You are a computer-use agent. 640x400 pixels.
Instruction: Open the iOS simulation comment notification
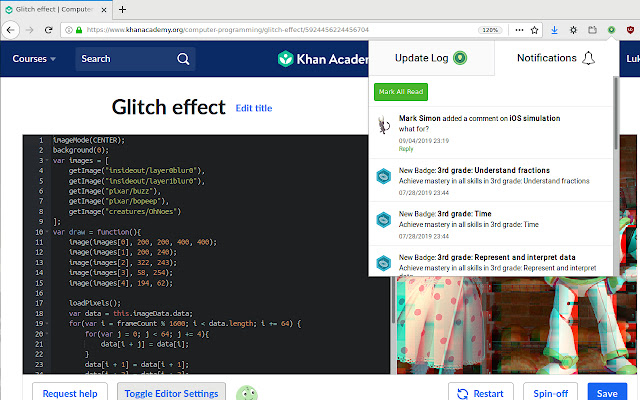point(491,133)
